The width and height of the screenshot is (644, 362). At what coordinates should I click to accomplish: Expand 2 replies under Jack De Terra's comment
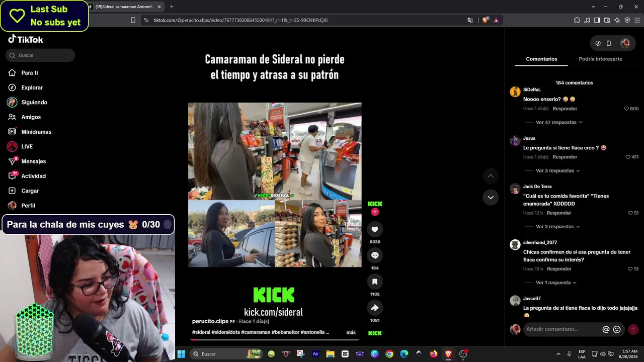pos(558,227)
